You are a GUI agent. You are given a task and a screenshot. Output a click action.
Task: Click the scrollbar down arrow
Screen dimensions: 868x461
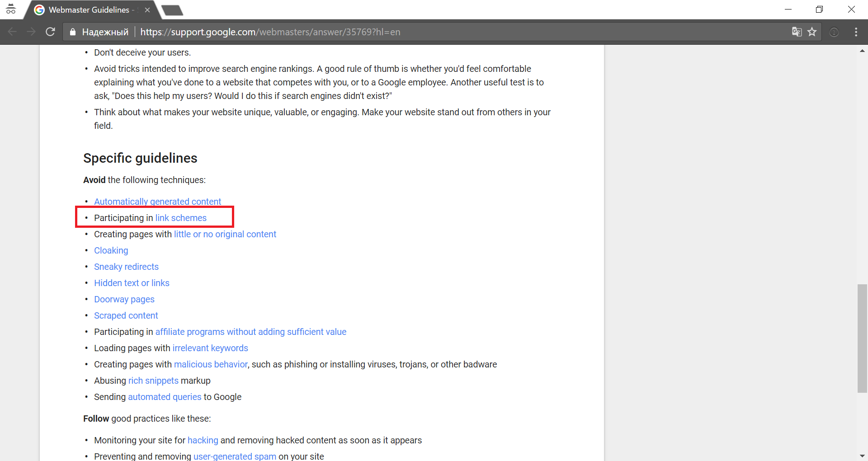[862, 456]
